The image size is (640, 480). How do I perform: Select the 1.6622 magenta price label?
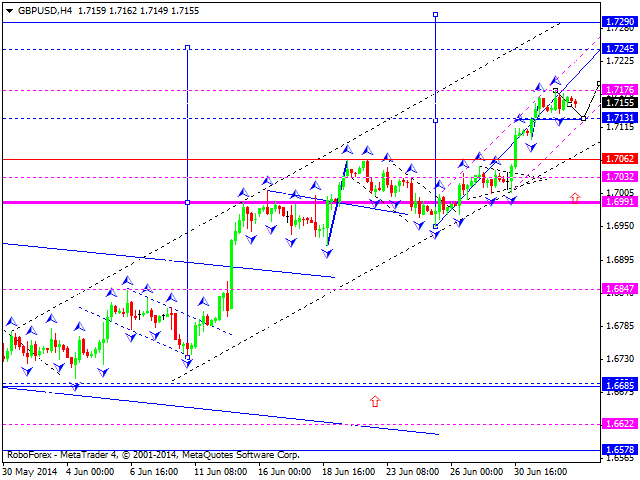click(618, 423)
